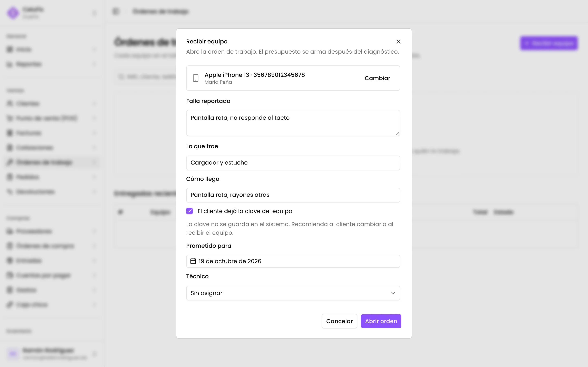Click the Apple iPhone 13 device row
Screen dimensions: 588x367
pyautogui.click(x=293, y=78)
